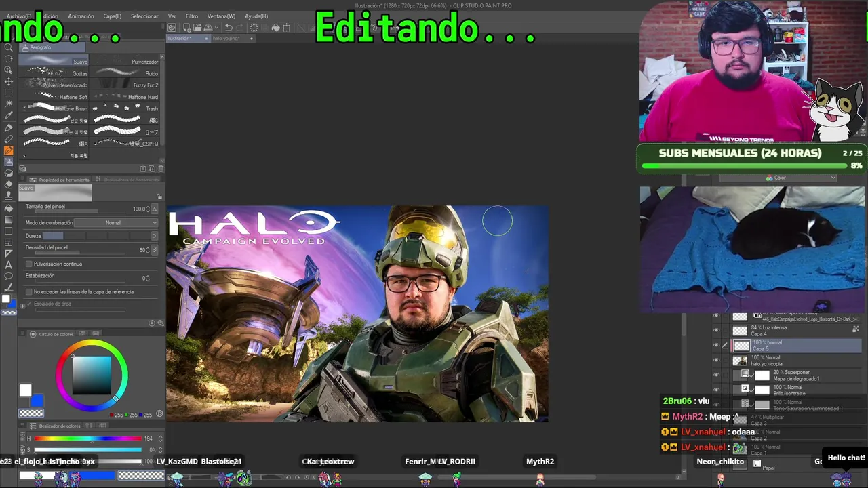
Task: Choose the Gotitas sub tool
Action: pyautogui.click(x=54, y=73)
